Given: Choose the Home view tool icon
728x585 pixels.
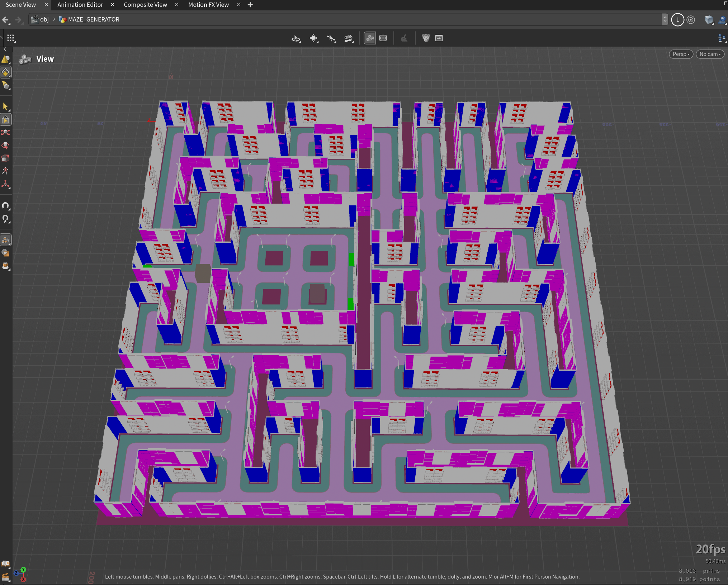Looking at the screenshot, I should pos(314,38).
